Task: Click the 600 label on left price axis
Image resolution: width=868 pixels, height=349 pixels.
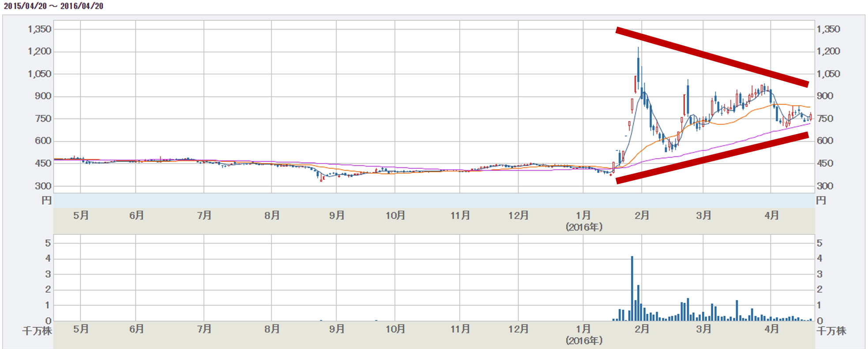Action: (43, 141)
